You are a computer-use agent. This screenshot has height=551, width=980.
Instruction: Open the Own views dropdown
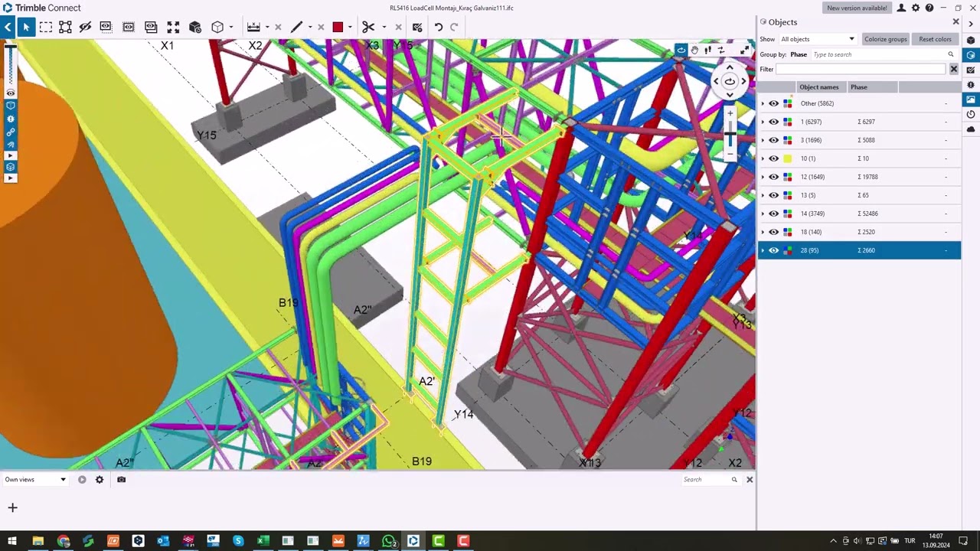[36, 480]
